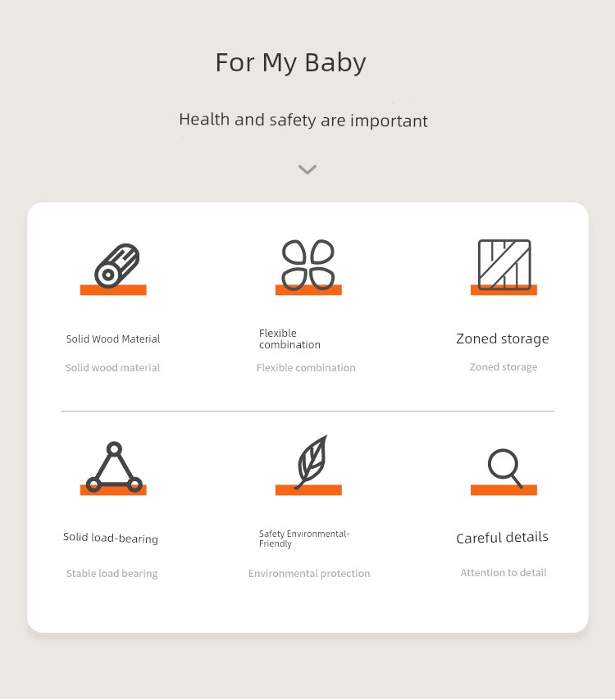Select the 'Solid load-bearing' heading
The width and height of the screenshot is (615, 700).
(x=111, y=538)
